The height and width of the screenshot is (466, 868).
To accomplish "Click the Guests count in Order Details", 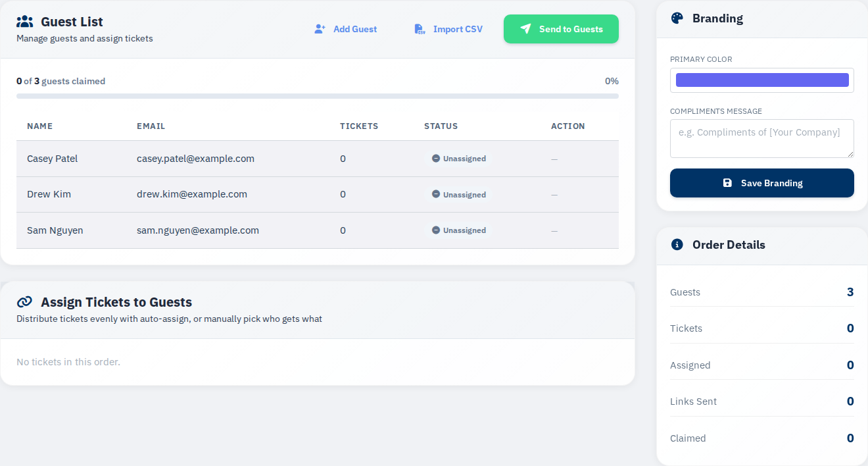I will (850, 292).
